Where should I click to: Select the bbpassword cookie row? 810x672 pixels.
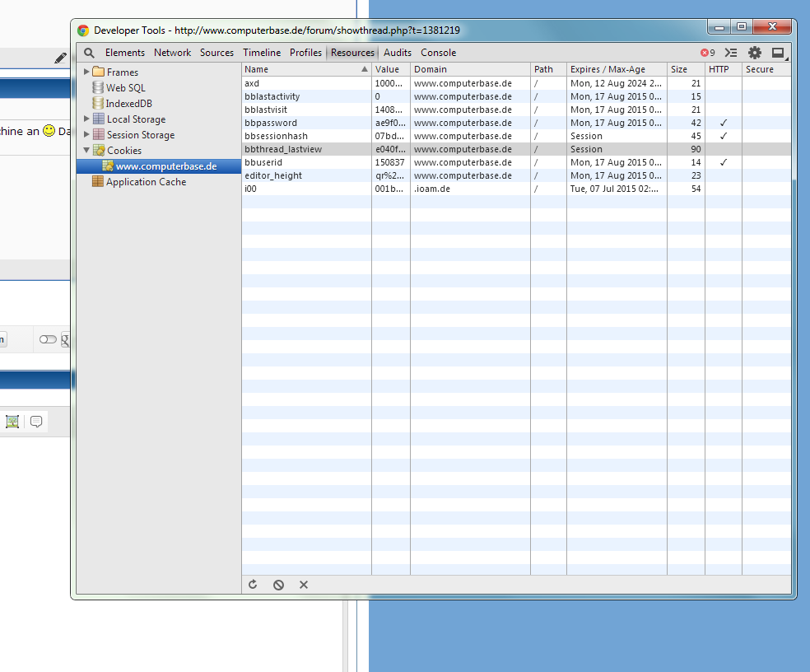pos(516,123)
